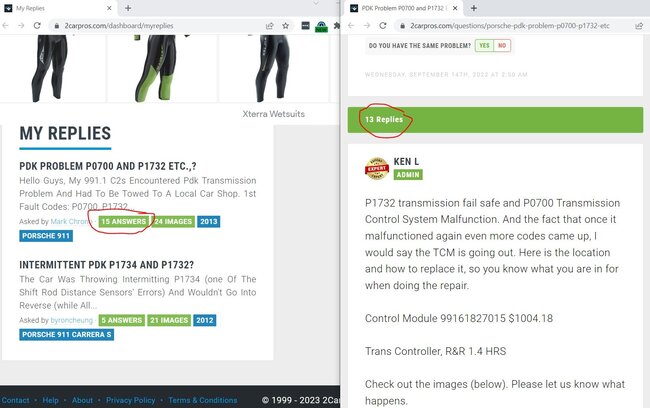Click the ADMIN badge under Ken L
650x408 pixels.
[x=408, y=175]
